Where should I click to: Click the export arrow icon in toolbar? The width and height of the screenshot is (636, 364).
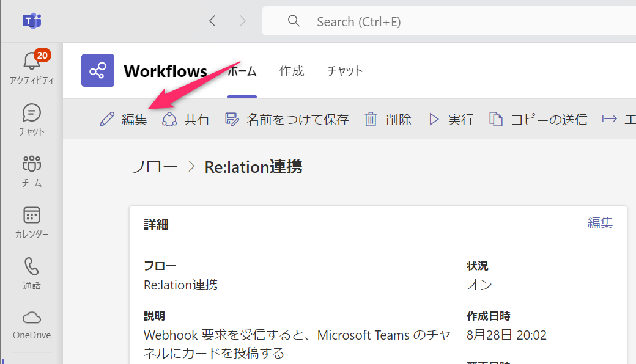coord(609,119)
